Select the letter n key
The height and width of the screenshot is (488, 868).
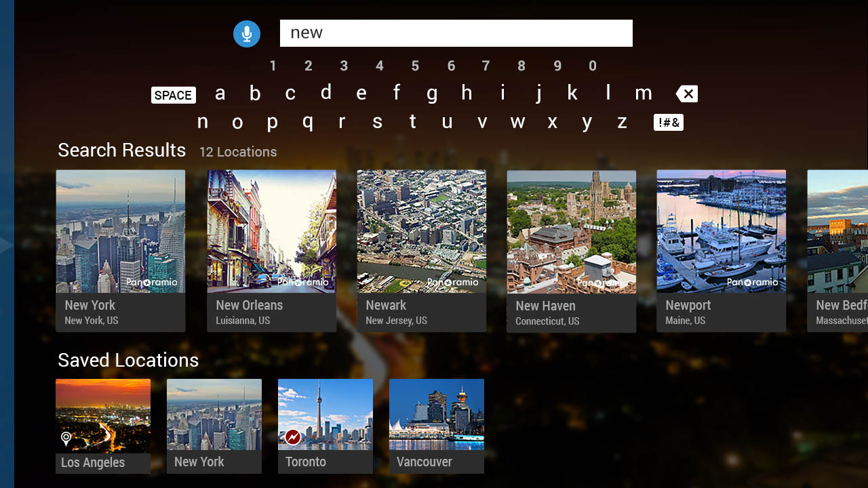tap(202, 122)
